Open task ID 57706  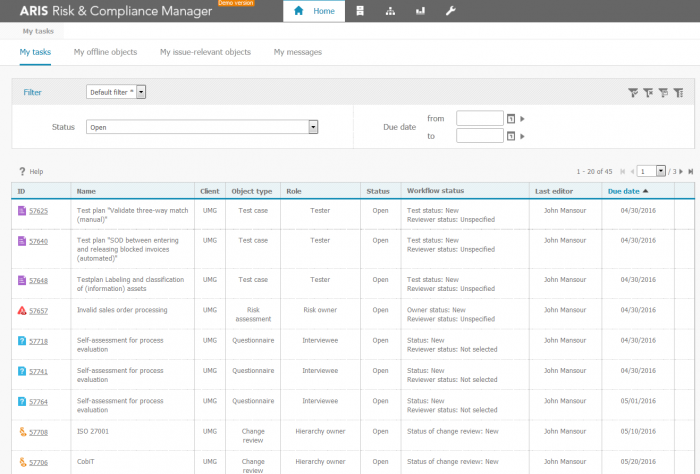[38, 463]
